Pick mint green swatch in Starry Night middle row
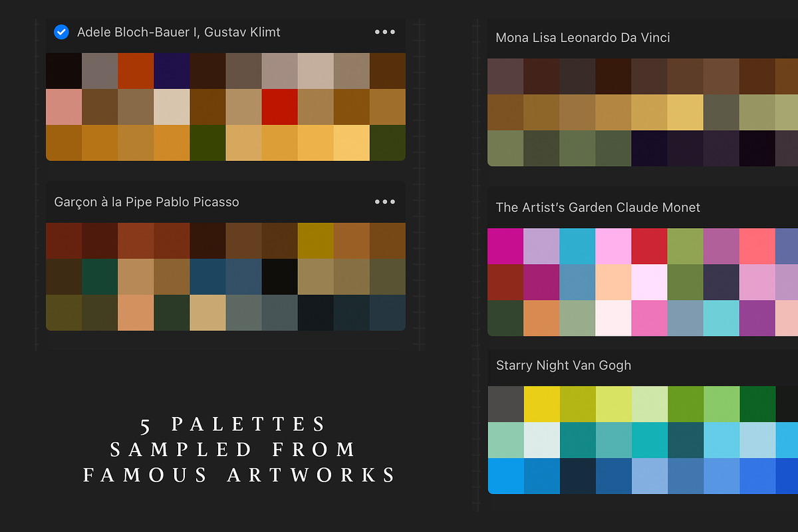The height and width of the screenshot is (532, 798). coord(505,440)
